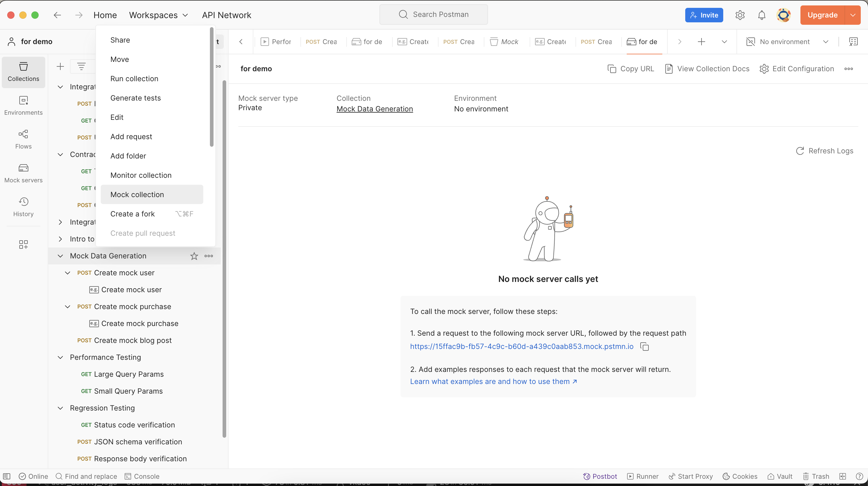Go back with the left arrow

click(x=57, y=15)
